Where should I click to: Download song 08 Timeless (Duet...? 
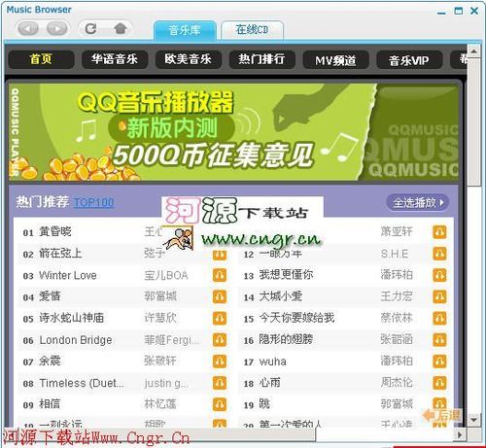point(220,383)
